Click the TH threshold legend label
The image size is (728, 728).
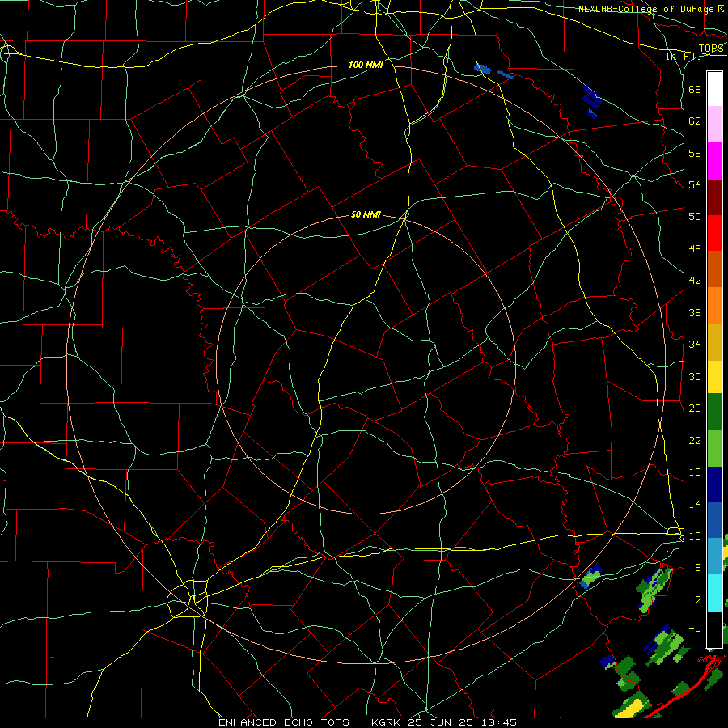click(x=695, y=632)
